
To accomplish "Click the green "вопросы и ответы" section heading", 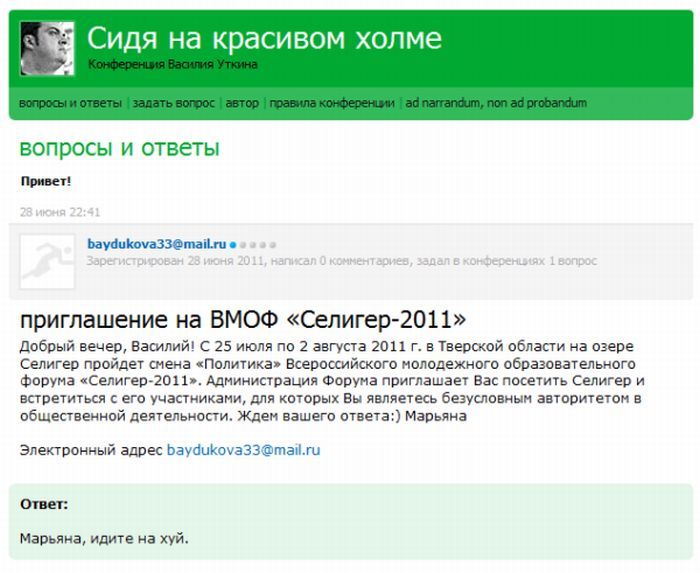I will point(120,149).
